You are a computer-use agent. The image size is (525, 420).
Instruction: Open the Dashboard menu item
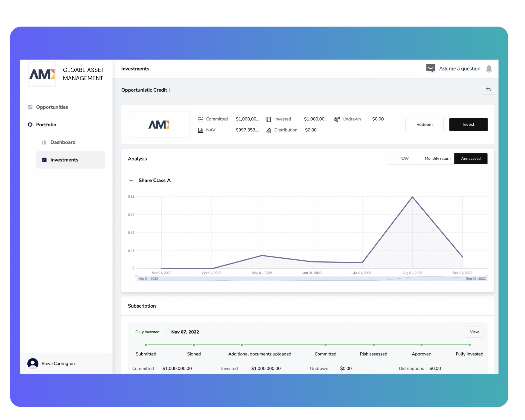click(x=63, y=142)
